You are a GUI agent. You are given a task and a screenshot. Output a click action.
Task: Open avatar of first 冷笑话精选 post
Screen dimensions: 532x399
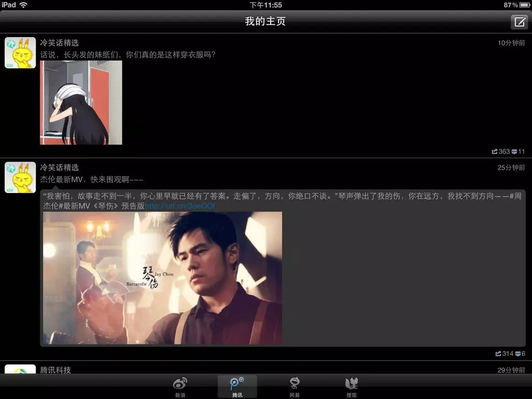coord(20,52)
